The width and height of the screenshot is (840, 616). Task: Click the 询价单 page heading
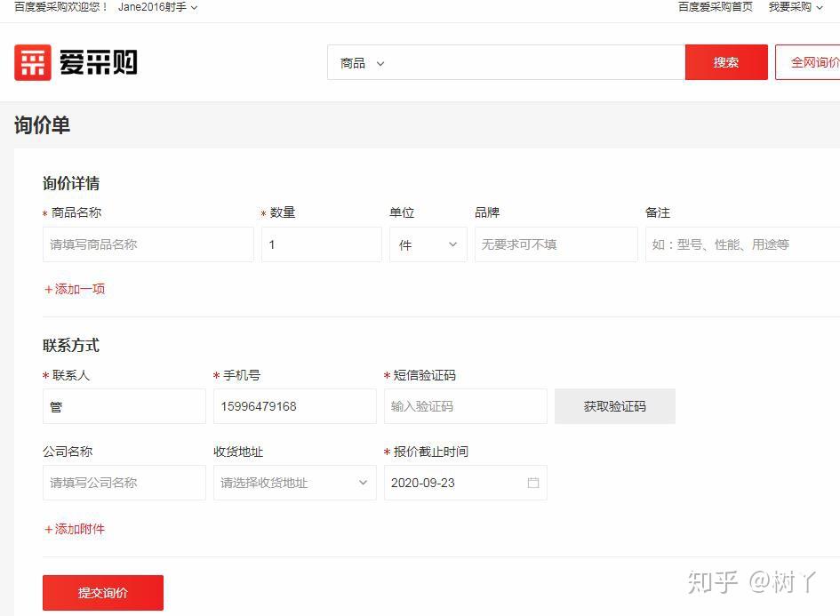click(x=43, y=125)
